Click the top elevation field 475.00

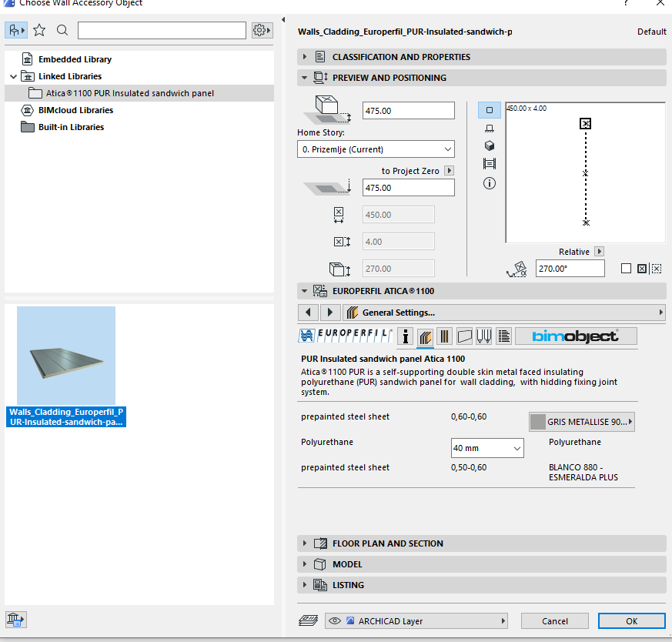[409, 111]
